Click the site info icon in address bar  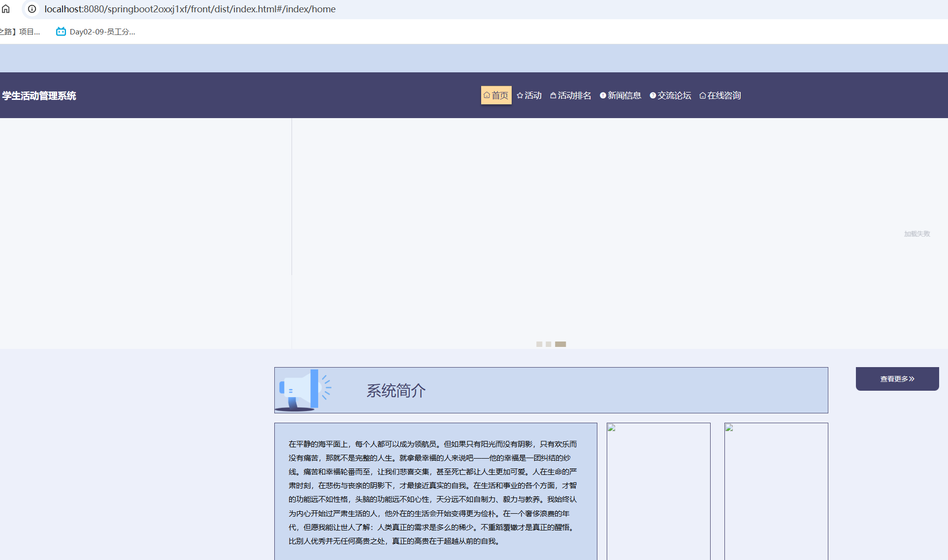(32, 9)
